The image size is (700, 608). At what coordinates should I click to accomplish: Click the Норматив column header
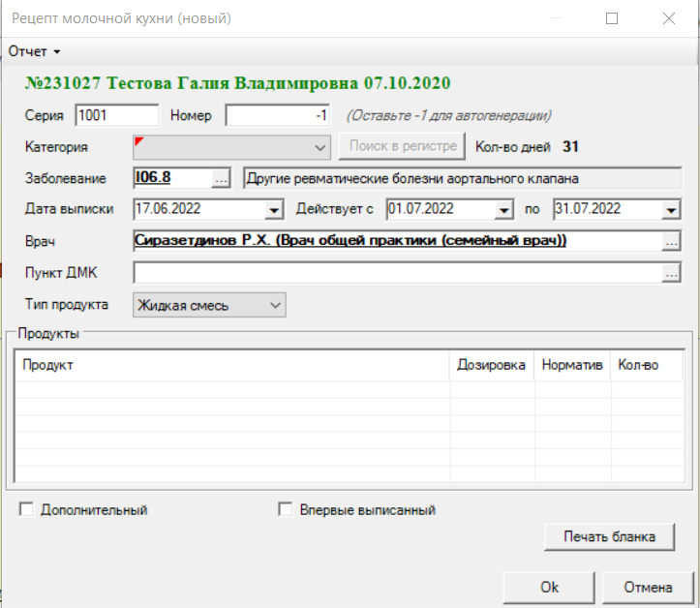(x=572, y=365)
